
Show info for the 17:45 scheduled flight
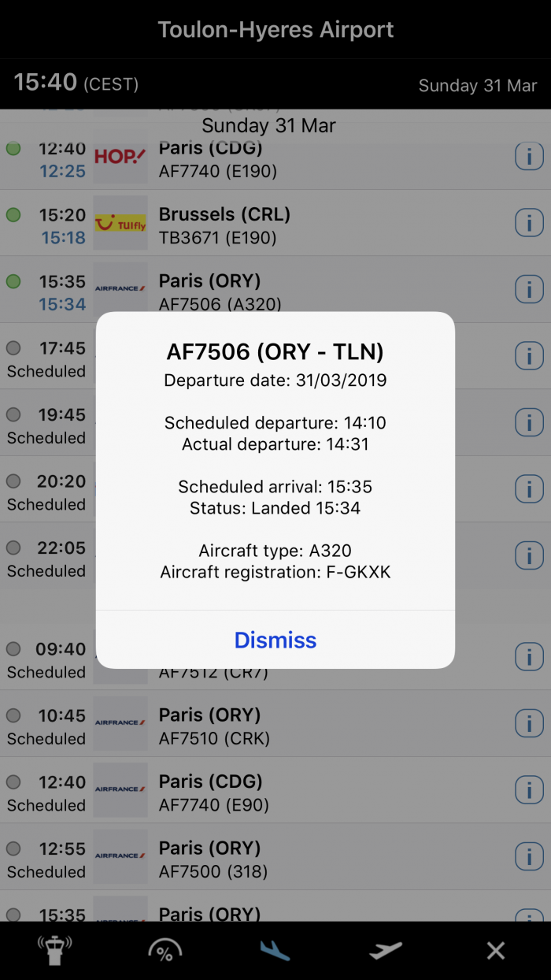[x=529, y=356]
